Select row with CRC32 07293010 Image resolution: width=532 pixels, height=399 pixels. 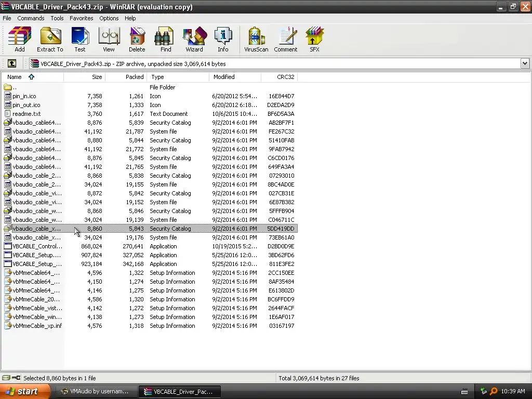click(x=149, y=176)
